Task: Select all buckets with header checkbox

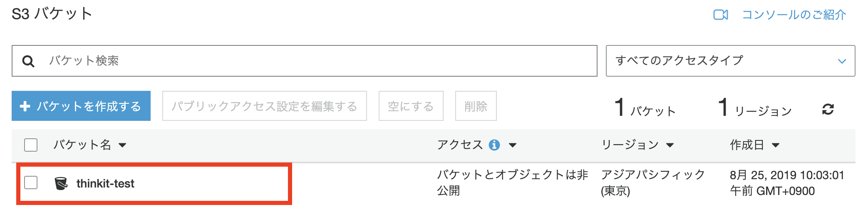Action: (31, 145)
